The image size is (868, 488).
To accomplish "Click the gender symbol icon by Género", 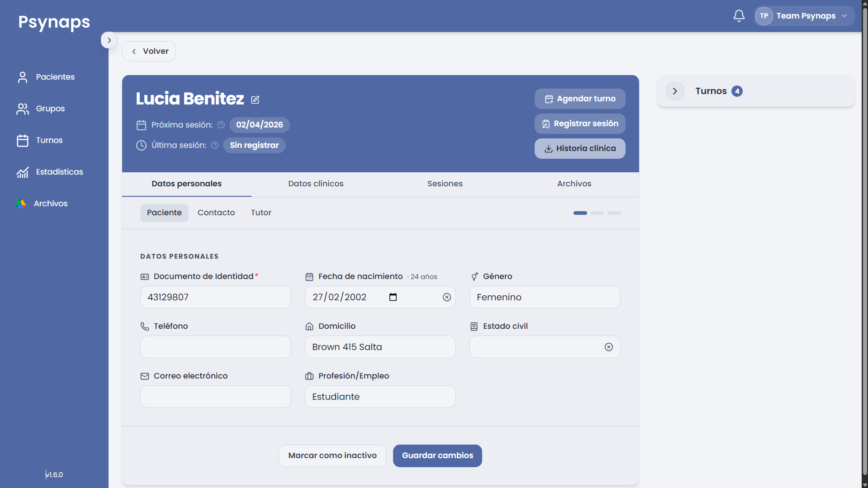I will point(474,277).
